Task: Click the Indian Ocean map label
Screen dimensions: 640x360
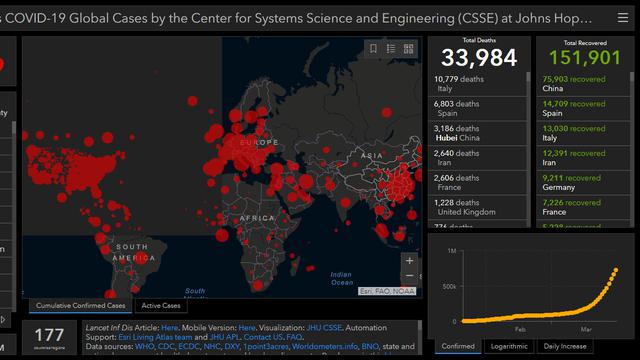Action: tap(341, 278)
